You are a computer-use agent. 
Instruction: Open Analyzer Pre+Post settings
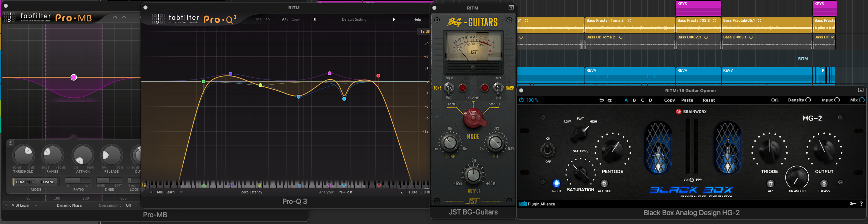[x=345, y=192]
